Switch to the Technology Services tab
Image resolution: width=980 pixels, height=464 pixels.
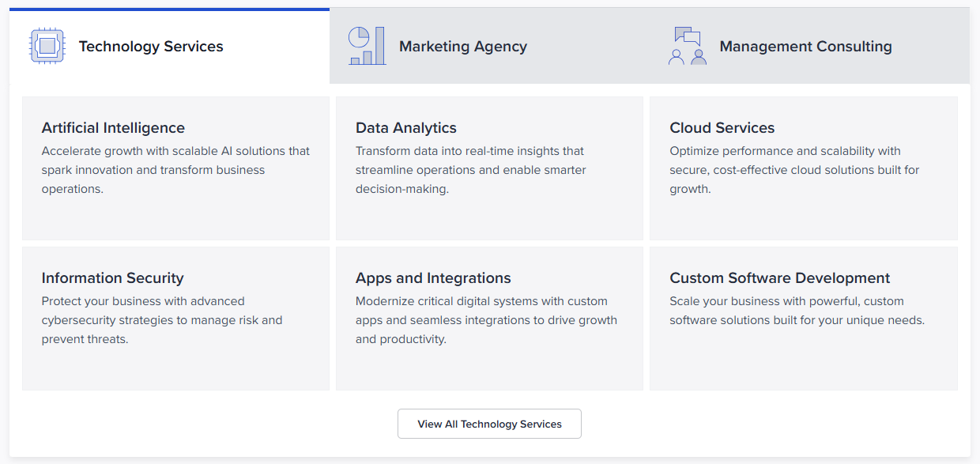[151, 47]
